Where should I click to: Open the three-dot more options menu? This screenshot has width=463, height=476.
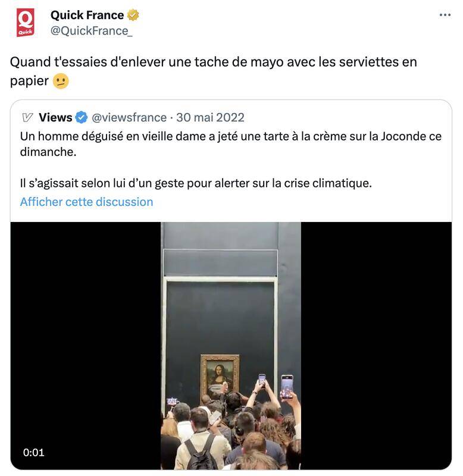pos(445,15)
